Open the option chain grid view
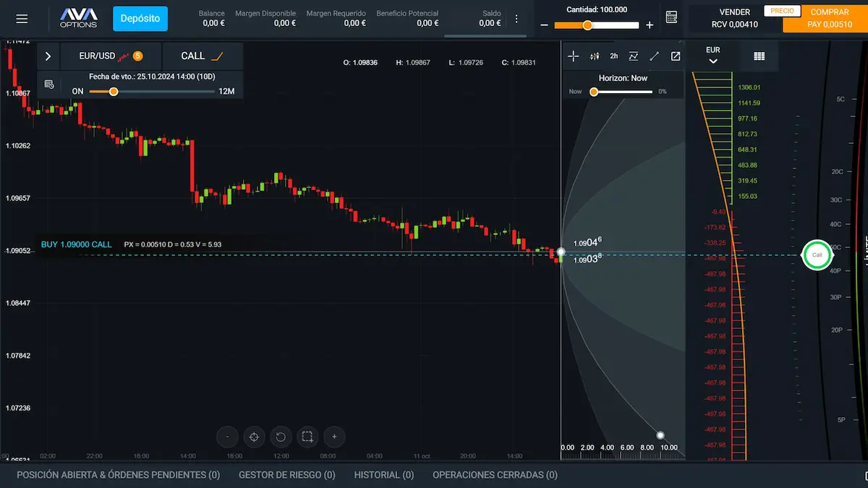 759,56
